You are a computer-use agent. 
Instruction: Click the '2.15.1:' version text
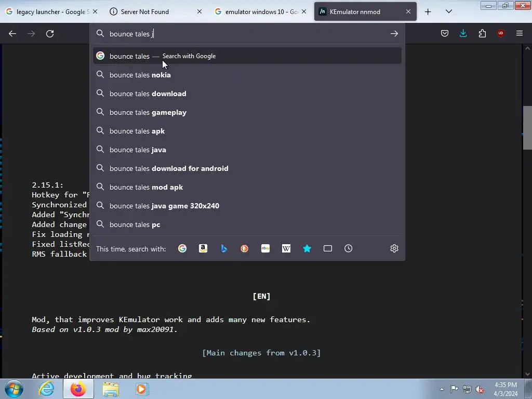click(x=47, y=185)
